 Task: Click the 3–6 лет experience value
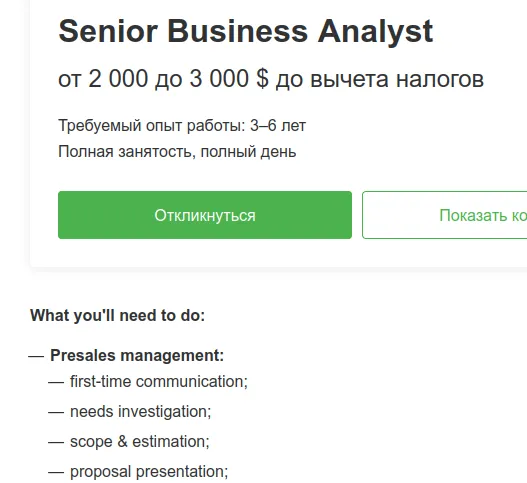click(x=278, y=126)
